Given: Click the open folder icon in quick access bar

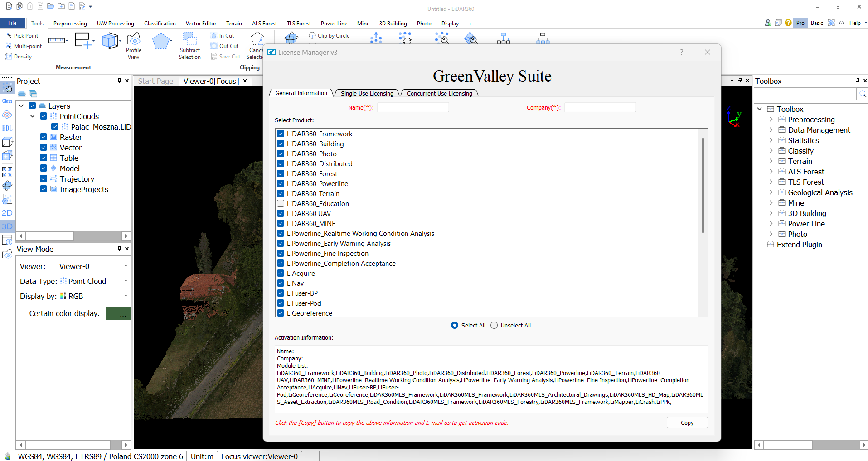Looking at the screenshot, I should (50, 6).
